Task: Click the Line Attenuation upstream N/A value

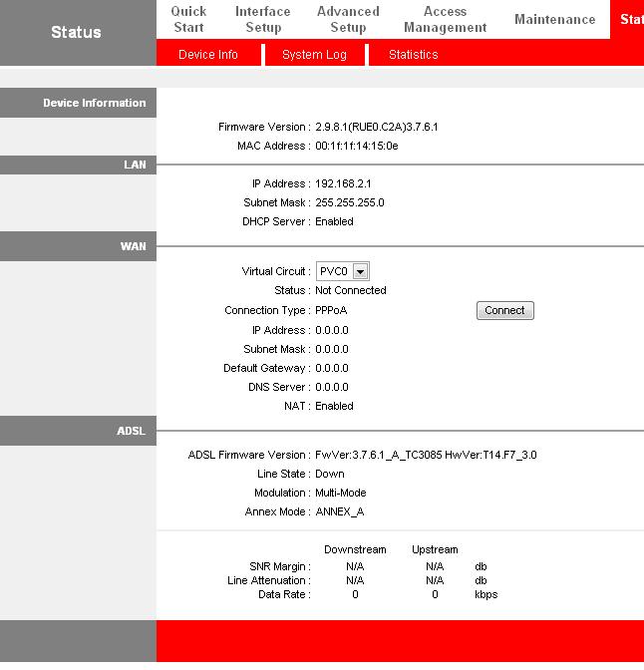Action: (435, 580)
